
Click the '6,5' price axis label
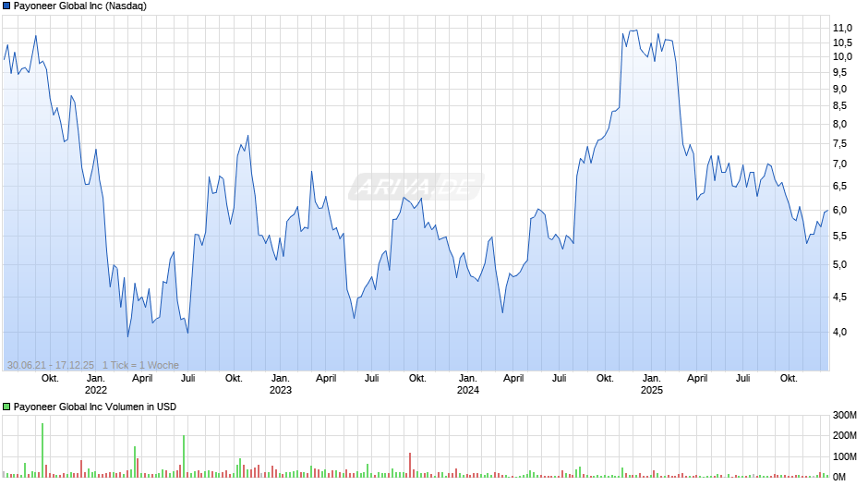pyautogui.click(x=839, y=187)
